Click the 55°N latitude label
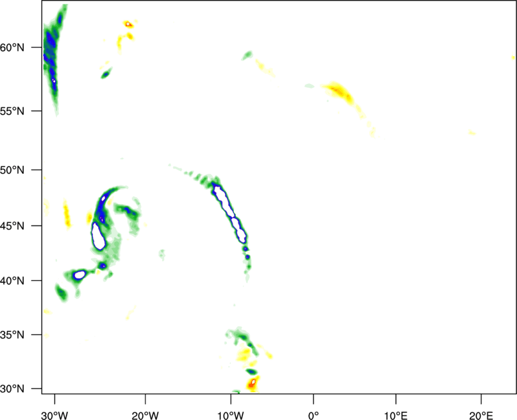 [x=12, y=110]
